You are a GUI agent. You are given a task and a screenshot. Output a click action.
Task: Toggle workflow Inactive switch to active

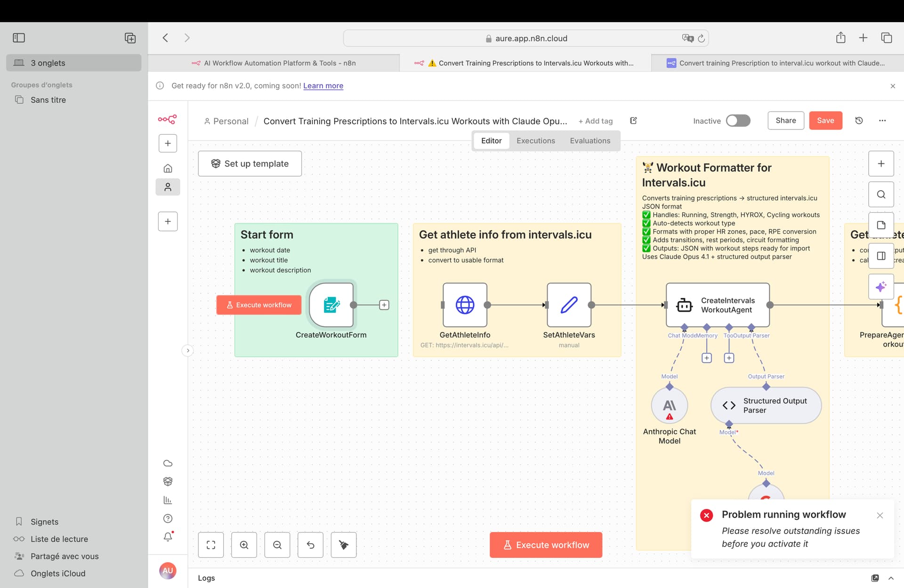pos(738,121)
